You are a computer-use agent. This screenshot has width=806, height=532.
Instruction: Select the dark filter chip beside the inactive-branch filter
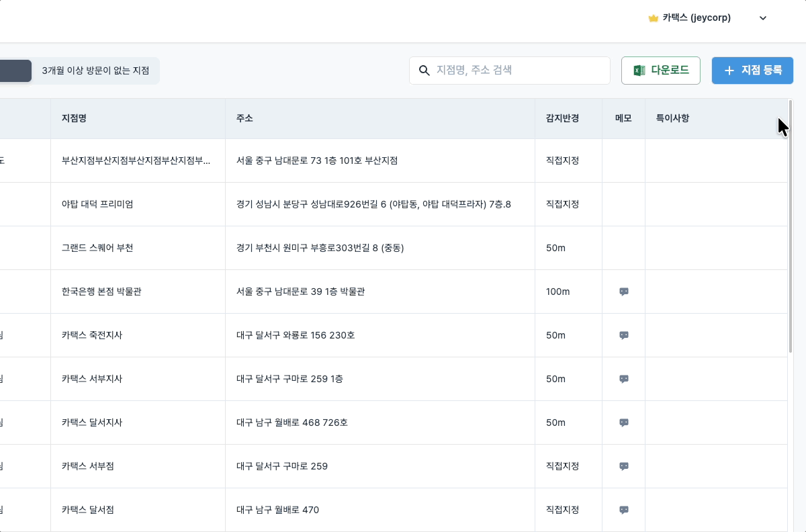pyautogui.click(x=13, y=70)
